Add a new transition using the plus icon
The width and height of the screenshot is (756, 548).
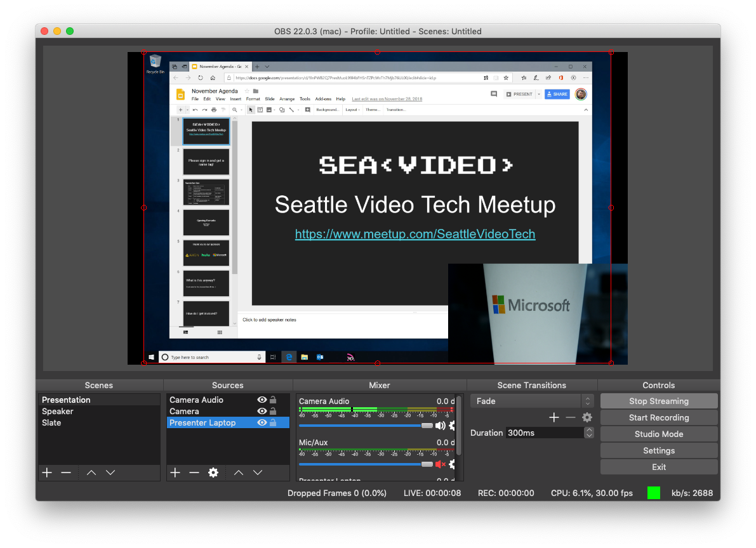[x=553, y=417]
